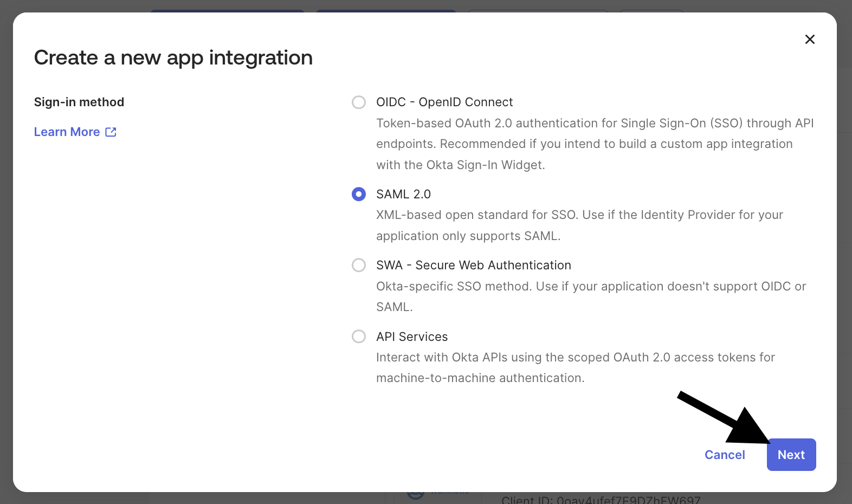Select the OIDC - OpenID Connect radio button
The height and width of the screenshot is (504, 852).
pos(359,102)
